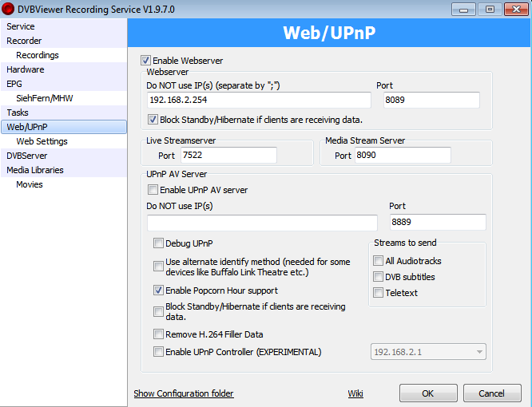
Task: Tick the Debug UPnP checkbox
Action: click(158, 243)
